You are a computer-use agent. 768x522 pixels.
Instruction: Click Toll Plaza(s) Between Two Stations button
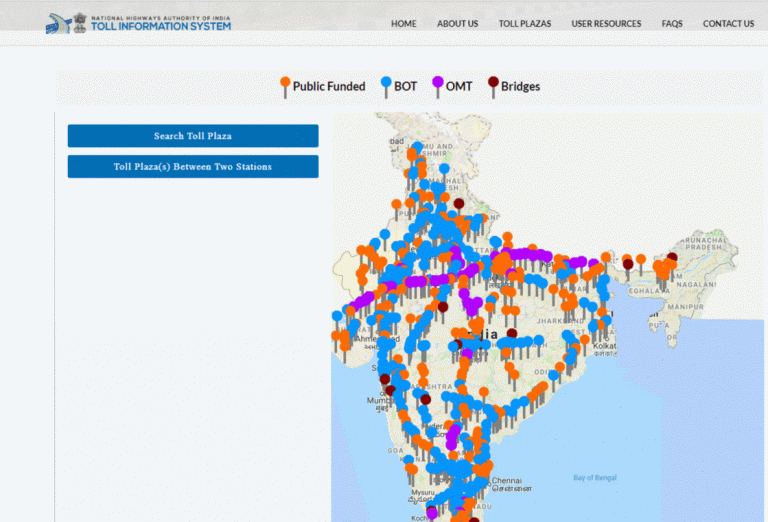193,166
